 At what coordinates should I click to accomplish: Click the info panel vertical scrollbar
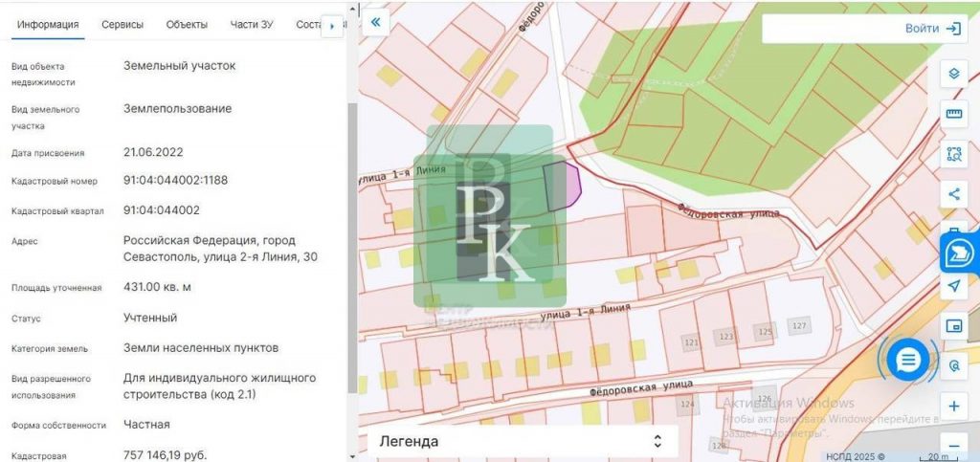coord(350,239)
